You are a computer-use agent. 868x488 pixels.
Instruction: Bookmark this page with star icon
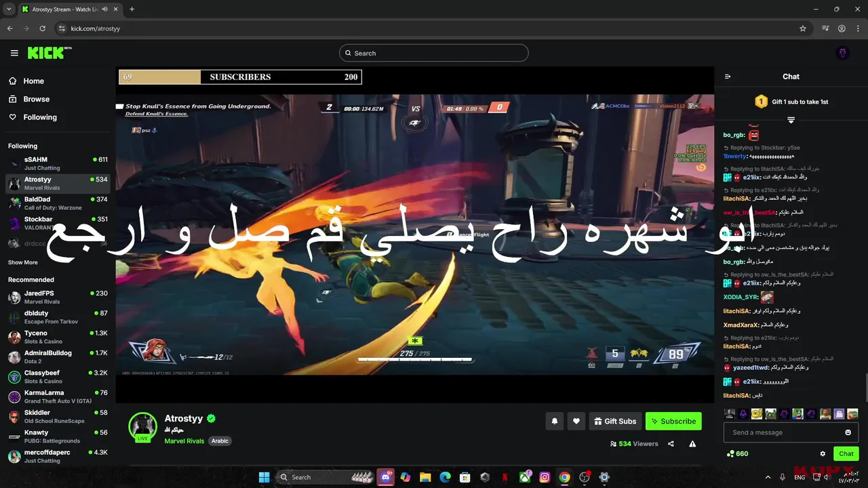[x=803, y=28]
